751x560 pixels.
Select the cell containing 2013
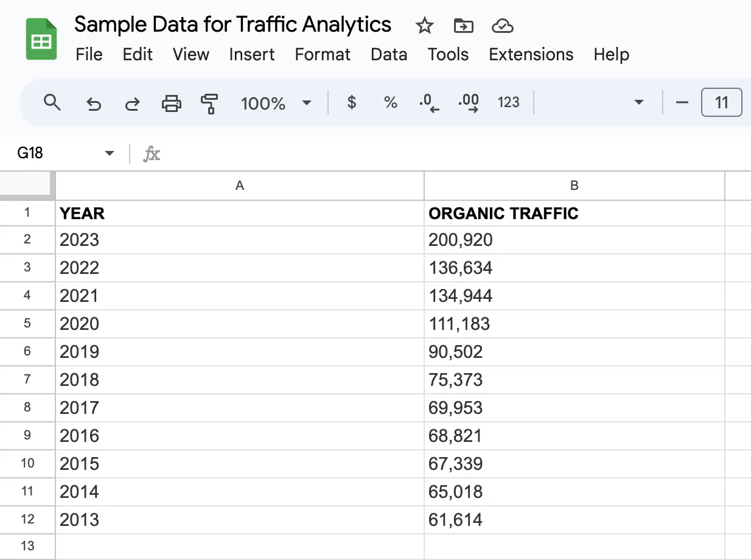point(240,520)
